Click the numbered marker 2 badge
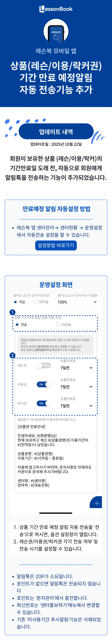This screenshot has width=112, height=644. coord(12,355)
